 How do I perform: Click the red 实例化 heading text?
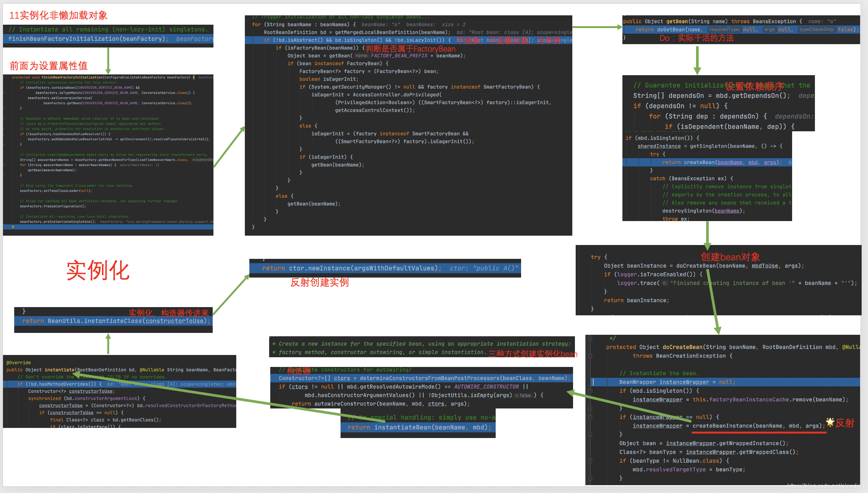tap(98, 270)
